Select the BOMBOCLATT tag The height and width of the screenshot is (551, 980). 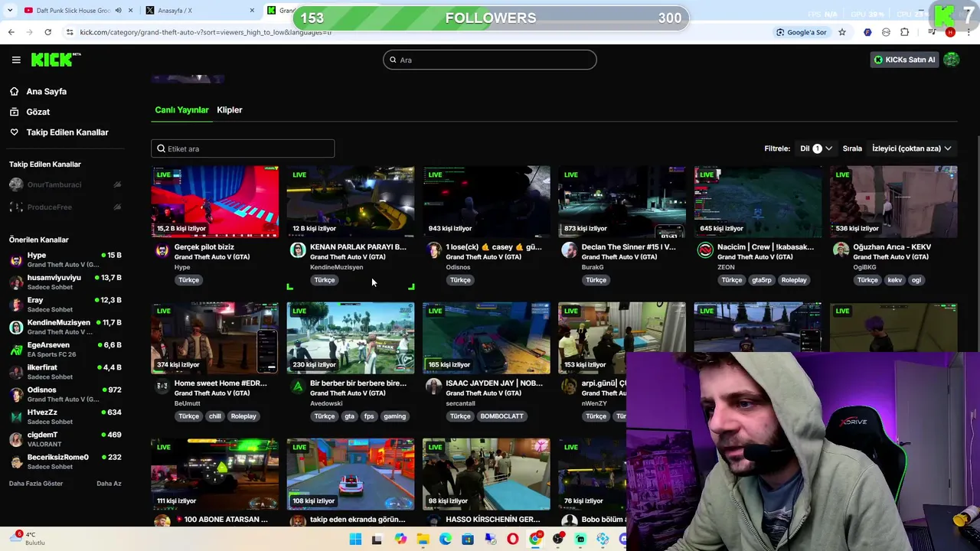pos(501,416)
